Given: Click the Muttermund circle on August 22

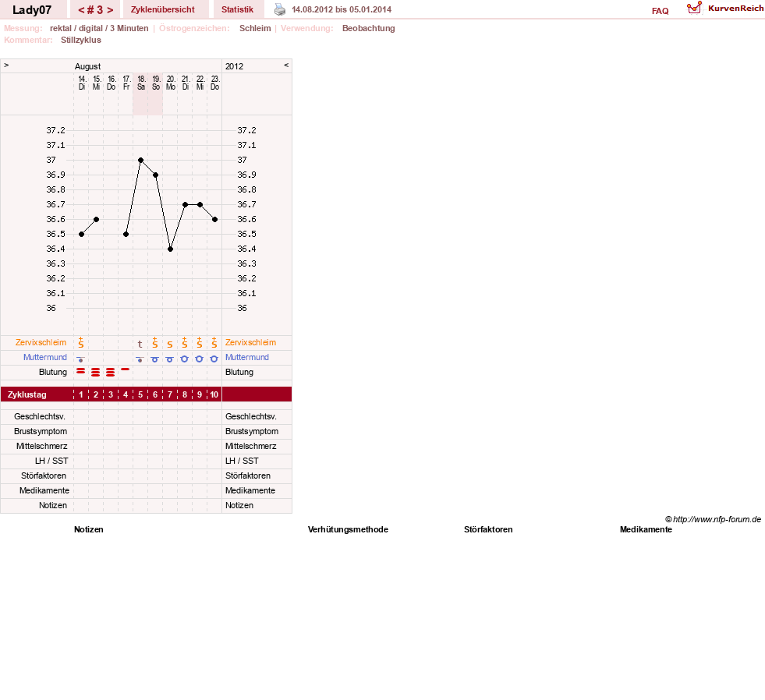Looking at the screenshot, I should tap(199, 359).
